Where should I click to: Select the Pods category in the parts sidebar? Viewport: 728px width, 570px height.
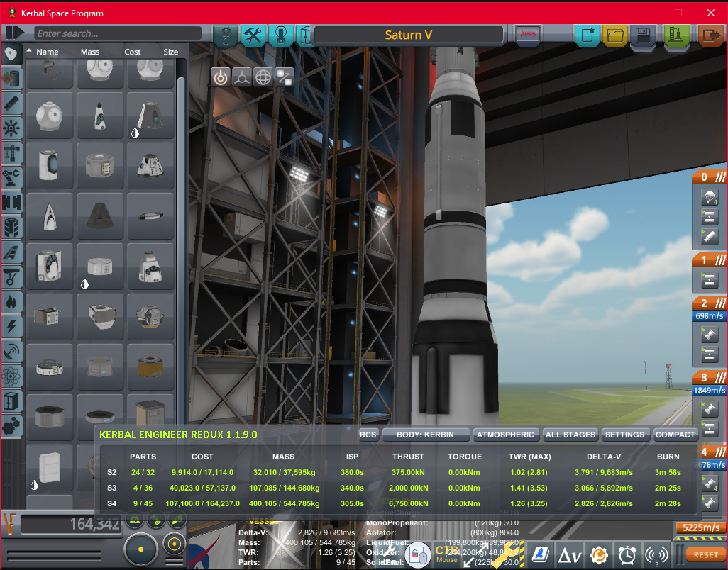[x=11, y=53]
